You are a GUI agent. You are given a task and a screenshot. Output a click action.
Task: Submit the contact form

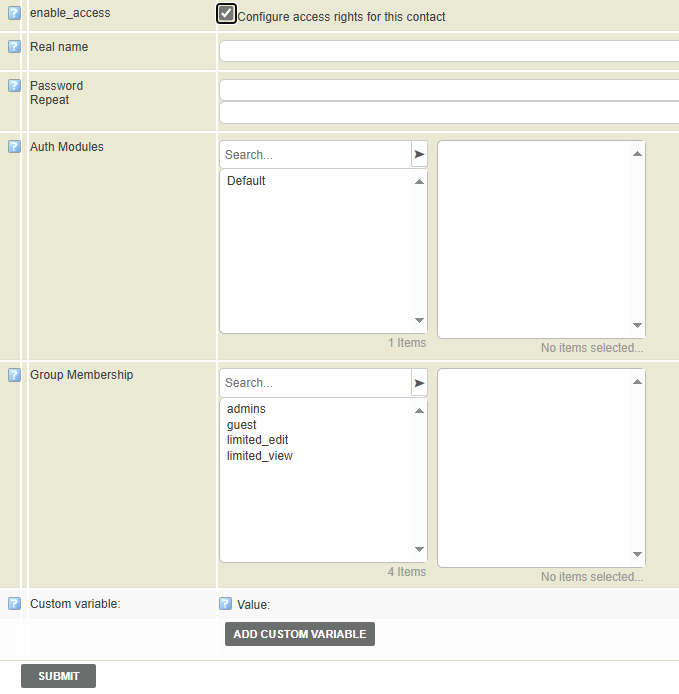(x=58, y=676)
